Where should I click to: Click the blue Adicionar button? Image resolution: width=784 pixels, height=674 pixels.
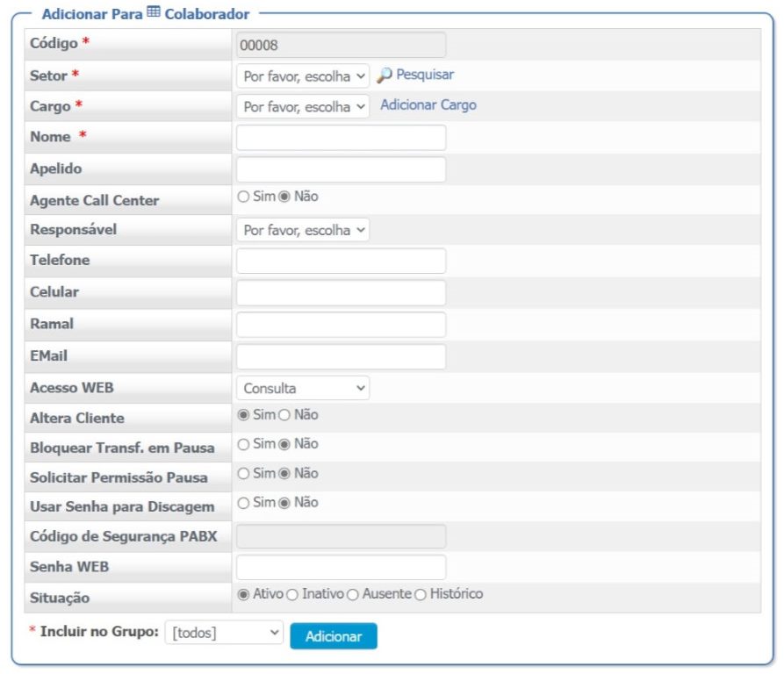click(334, 636)
